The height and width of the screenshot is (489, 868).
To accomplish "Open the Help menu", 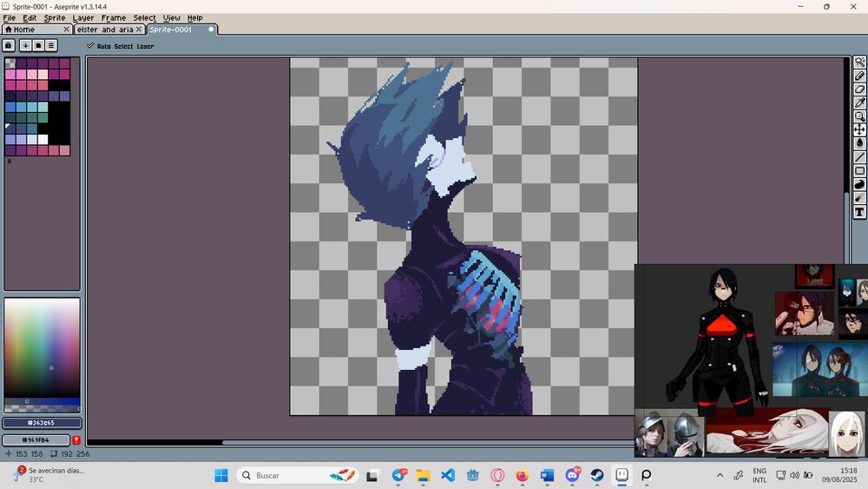I will pos(194,17).
